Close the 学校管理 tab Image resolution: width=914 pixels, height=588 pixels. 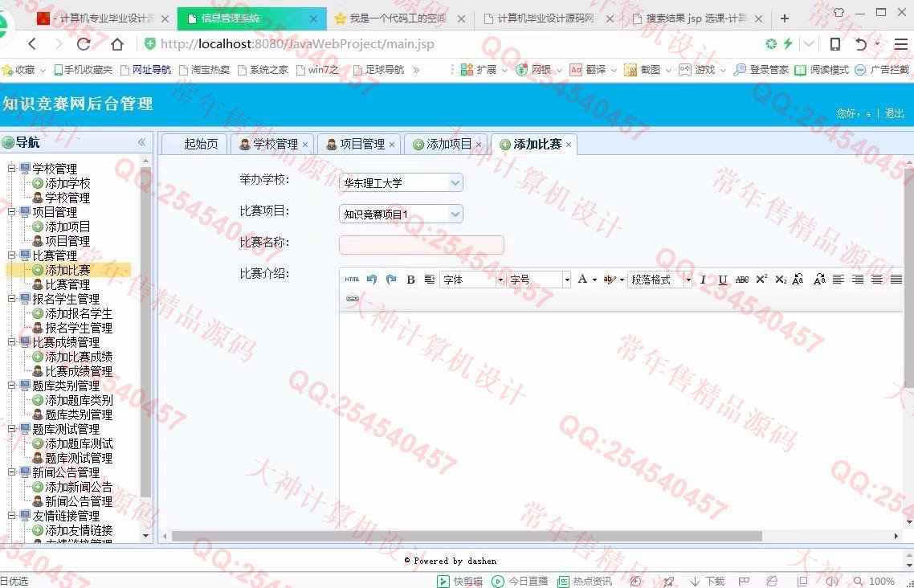pyautogui.click(x=305, y=145)
